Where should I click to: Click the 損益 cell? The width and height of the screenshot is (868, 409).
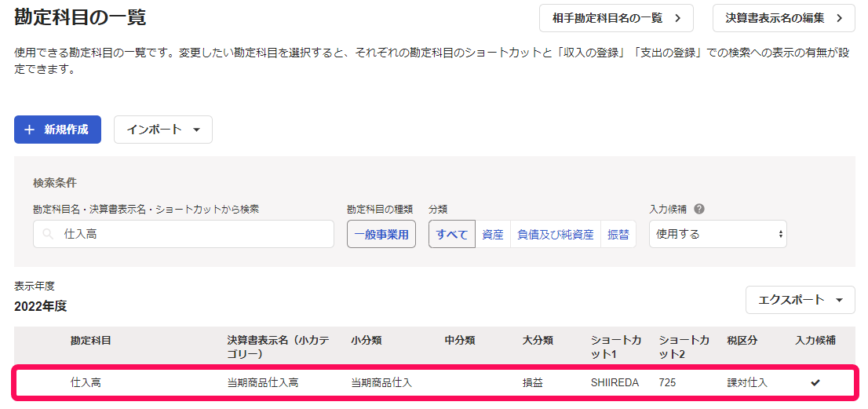(x=533, y=382)
